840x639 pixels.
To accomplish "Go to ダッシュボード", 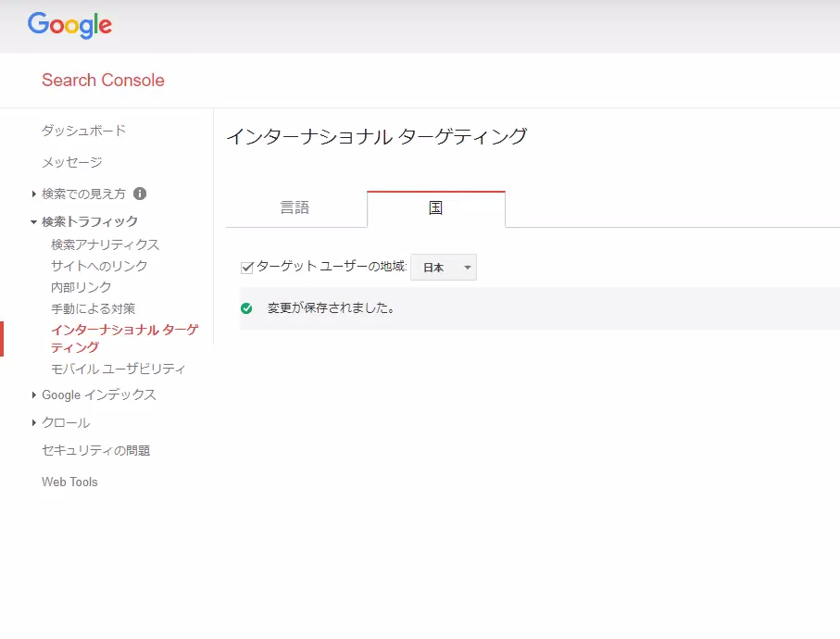I will 83,131.
